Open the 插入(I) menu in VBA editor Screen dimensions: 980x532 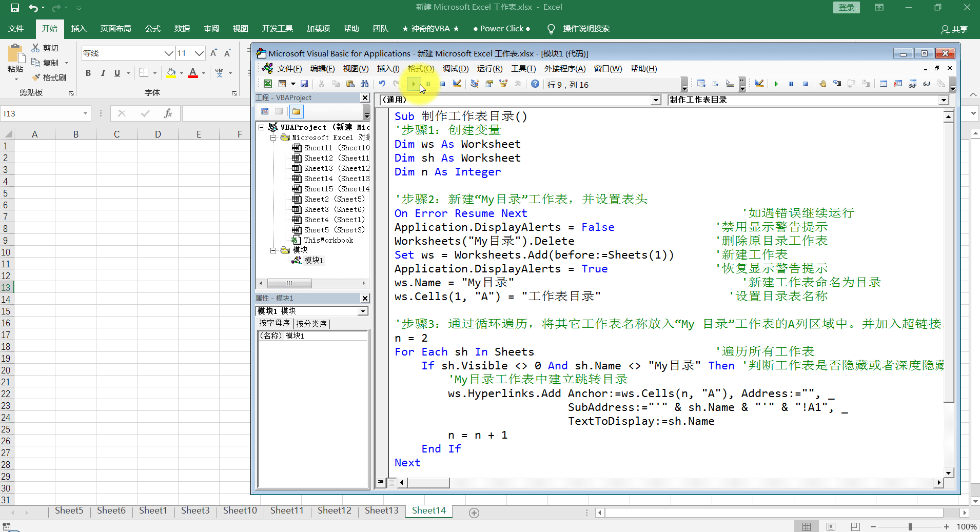coord(388,69)
